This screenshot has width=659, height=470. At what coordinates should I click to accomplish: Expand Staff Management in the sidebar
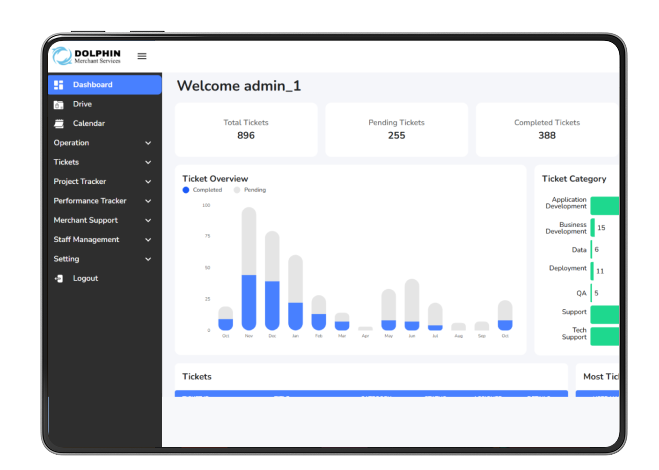pyautogui.click(x=104, y=240)
